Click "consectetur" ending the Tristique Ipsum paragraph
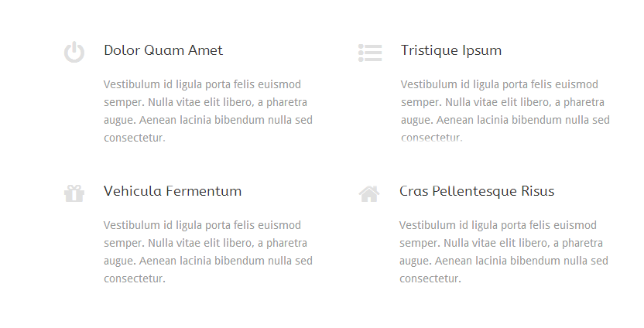644x328 pixels. (431, 138)
